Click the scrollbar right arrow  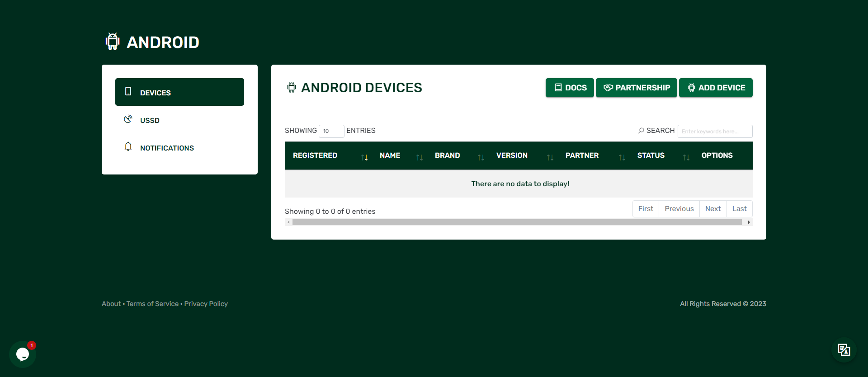[749, 222]
